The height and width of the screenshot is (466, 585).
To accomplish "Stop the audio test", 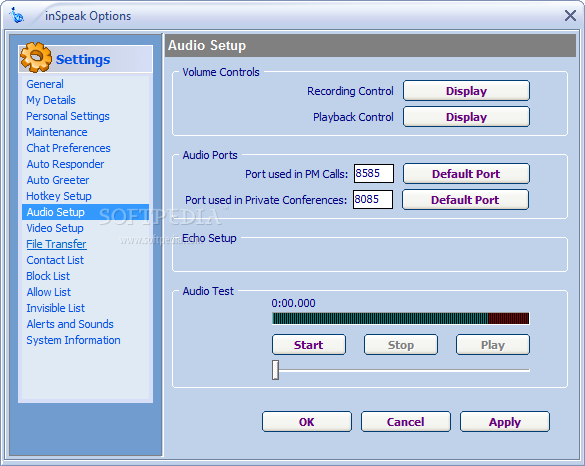I will pyautogui.click(x=401, y=345).
